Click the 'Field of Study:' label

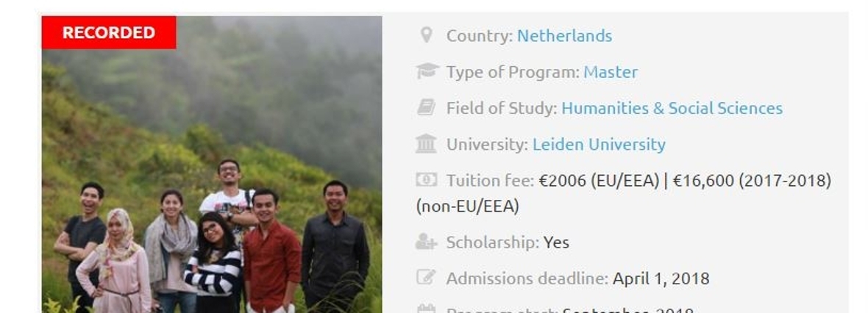click(x=502, y=108)
